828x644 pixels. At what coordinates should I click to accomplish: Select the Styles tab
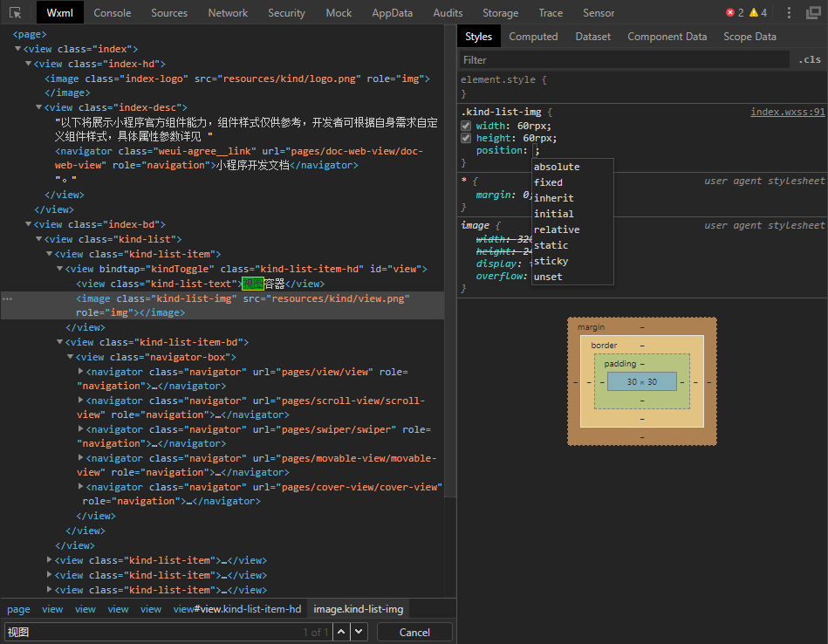pos(478,37)
